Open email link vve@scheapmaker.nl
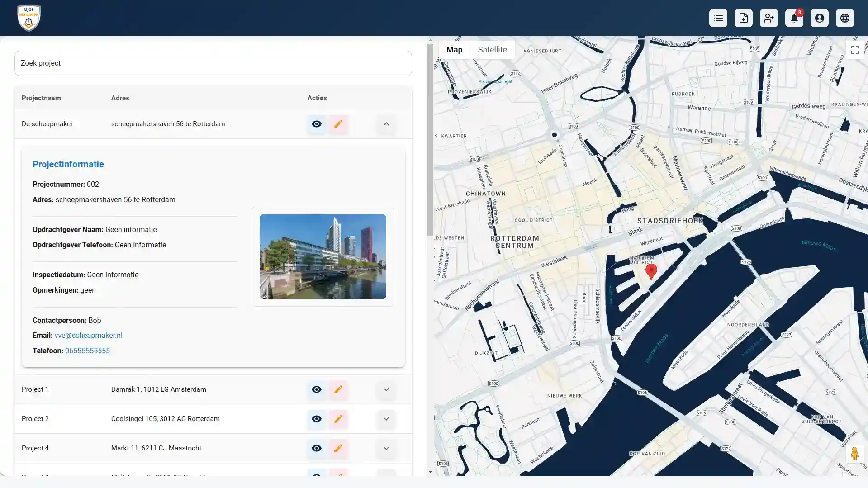This screenshot has height=488, width=868. (88, 336)
